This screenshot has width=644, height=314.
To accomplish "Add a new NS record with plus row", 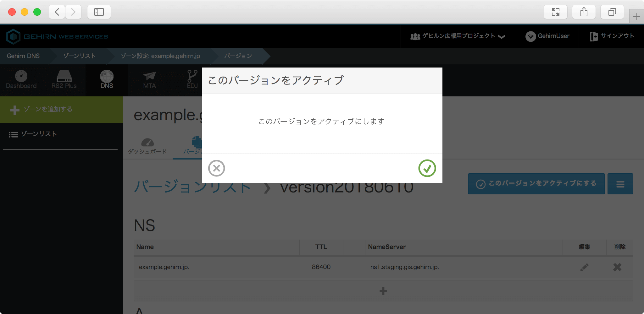I will coord(383,291).
